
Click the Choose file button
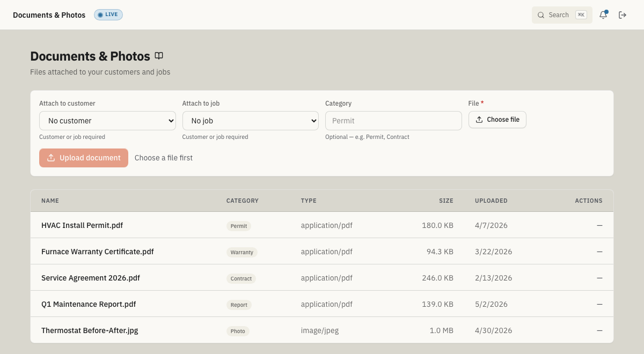point(497,120)
